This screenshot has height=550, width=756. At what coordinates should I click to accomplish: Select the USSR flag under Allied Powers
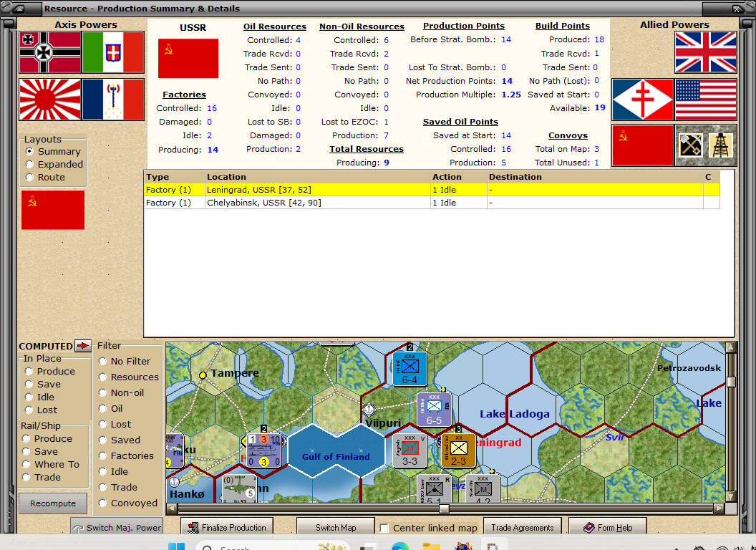(x=643, y=145)
